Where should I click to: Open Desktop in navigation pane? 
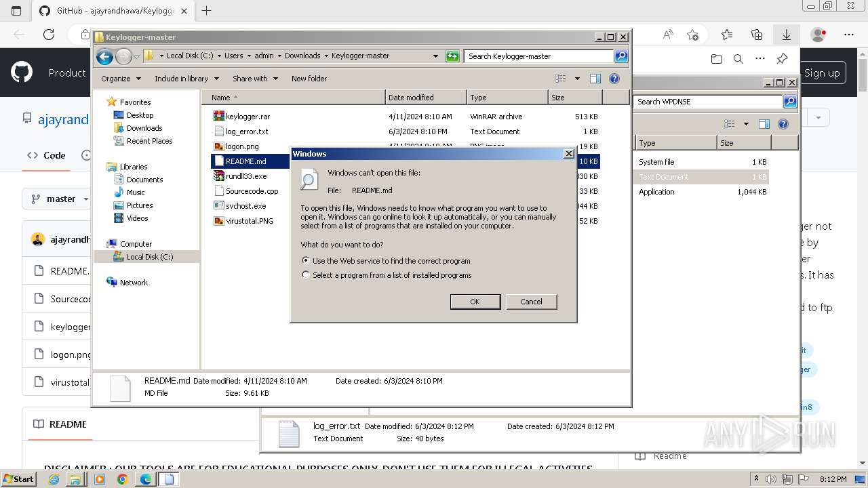[140, 115]
